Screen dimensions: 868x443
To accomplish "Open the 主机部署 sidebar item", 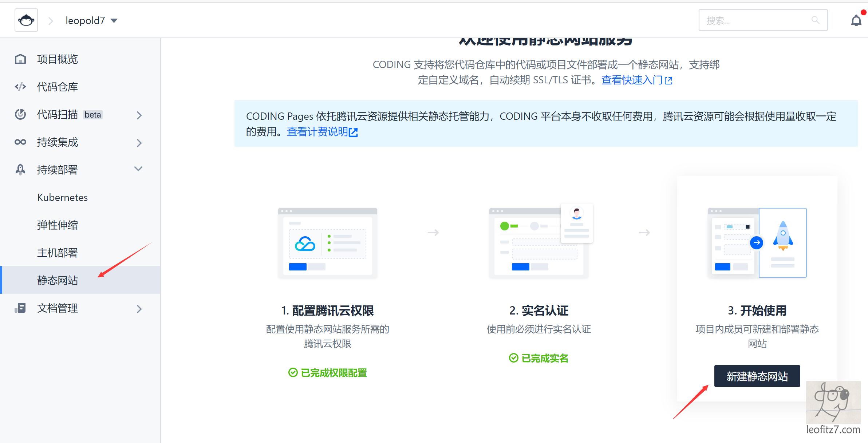I will [58, 253].
